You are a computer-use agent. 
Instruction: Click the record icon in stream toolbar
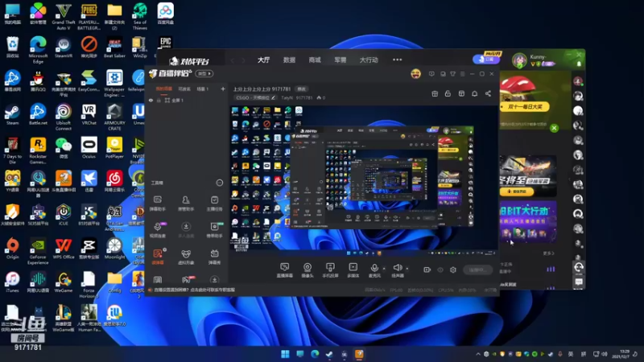coord(427,269)
